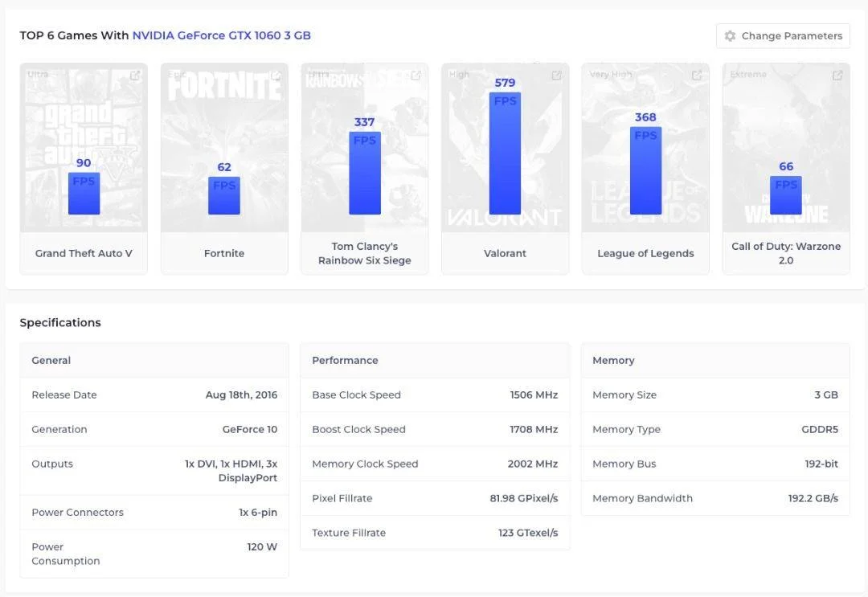Select the 81.98 GPixel/s value
868x597 pixels.
pos(524,498)
